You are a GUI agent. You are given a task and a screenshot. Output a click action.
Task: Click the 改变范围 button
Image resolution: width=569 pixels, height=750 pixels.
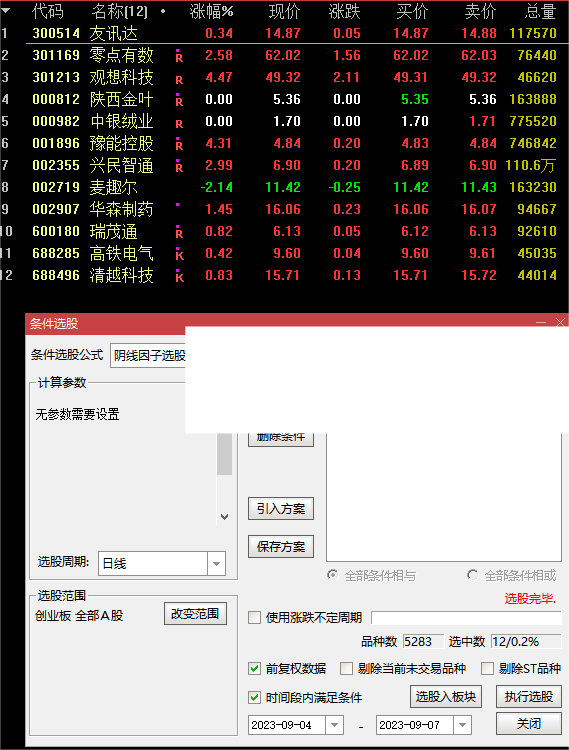pyautogui.click(x=195, y=614)
